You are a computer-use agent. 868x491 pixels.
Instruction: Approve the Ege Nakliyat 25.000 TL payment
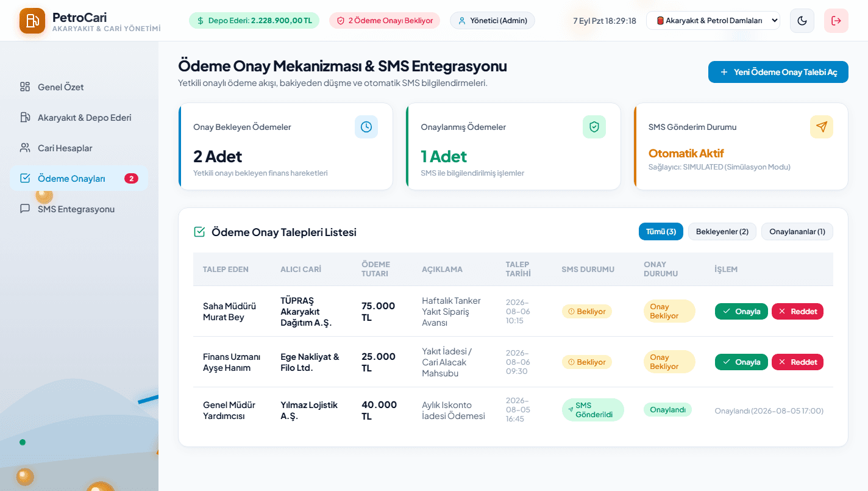pyautogui.click(x=741, y=362)
